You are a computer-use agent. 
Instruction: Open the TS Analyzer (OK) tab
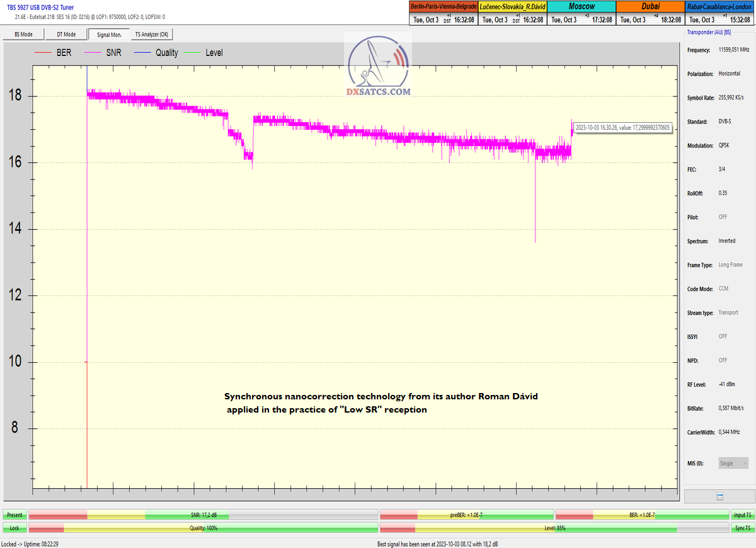tap(151, 35)
